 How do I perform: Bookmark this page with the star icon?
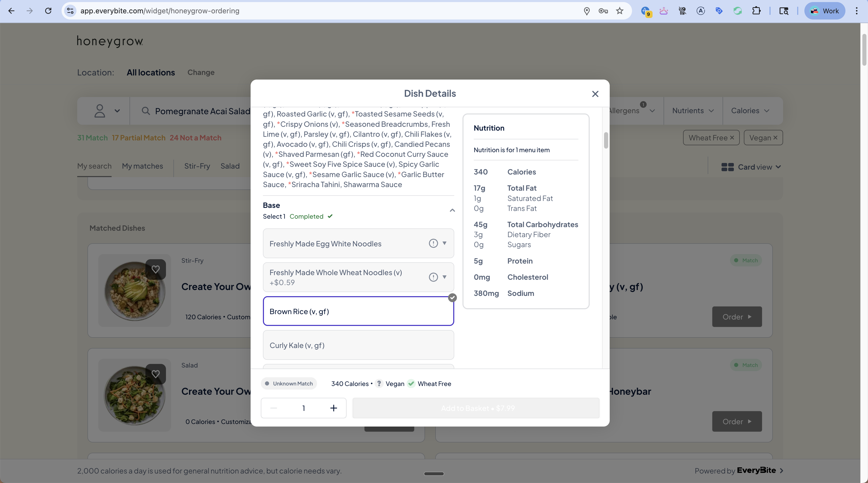pyautogui.click(x=620, y=11)
